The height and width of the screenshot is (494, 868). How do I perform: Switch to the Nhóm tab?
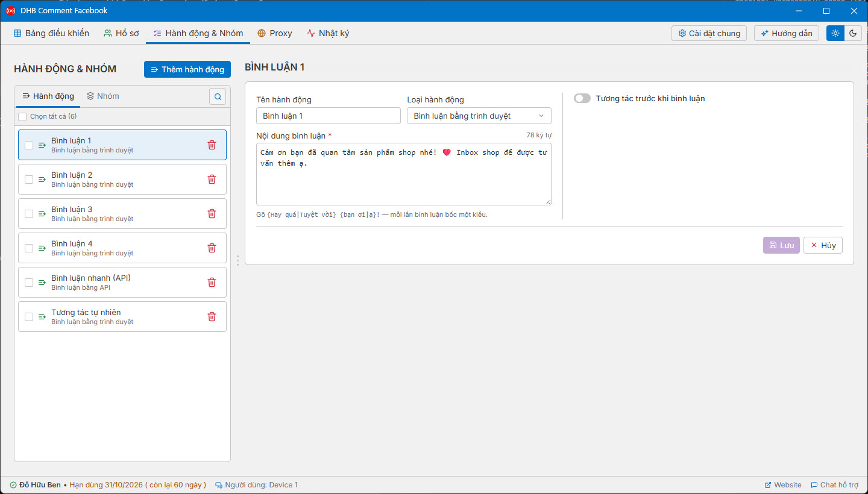click(103, 96)
